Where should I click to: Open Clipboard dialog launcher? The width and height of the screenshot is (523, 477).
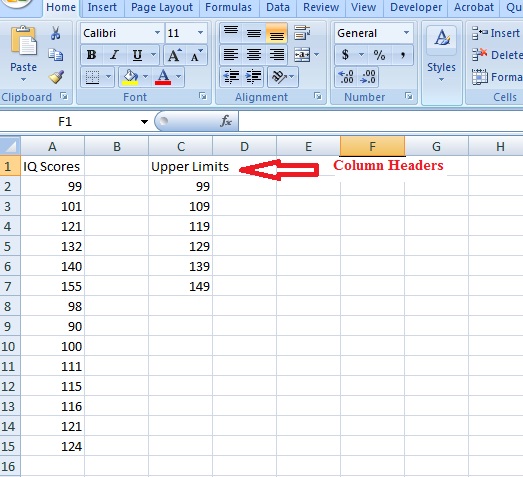64,96
